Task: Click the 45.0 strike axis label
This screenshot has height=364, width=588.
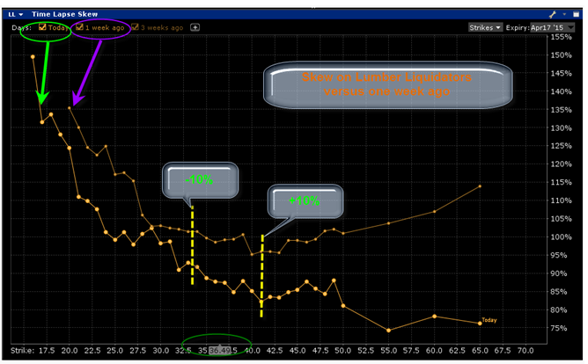Action: coord(298,351)
